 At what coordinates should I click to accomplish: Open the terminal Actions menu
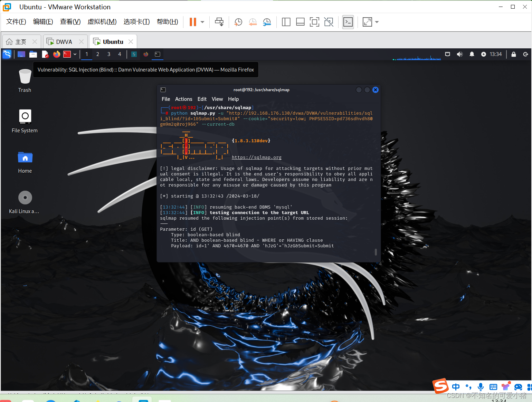pyautogui.click(x=183, y=99)
